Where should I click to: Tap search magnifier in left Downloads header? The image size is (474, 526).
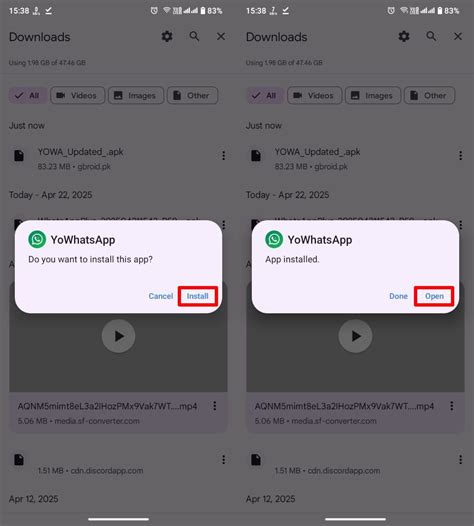[x=194, y=36]
